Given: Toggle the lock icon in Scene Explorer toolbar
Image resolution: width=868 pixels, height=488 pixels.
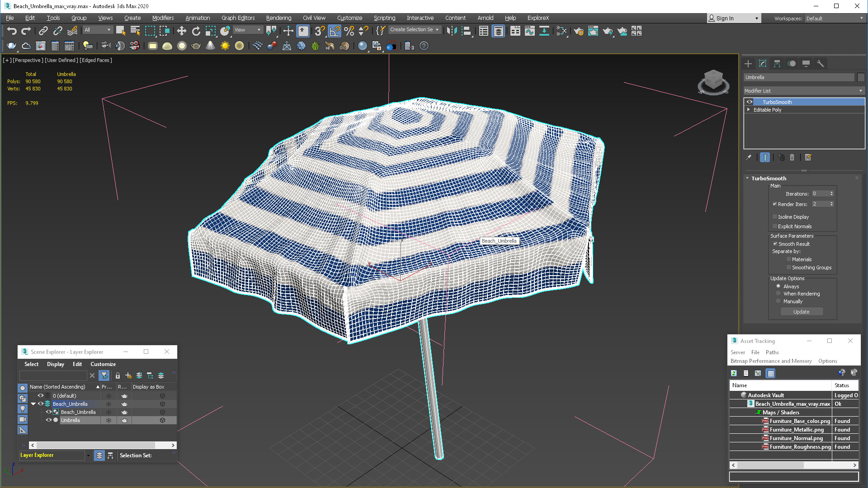Looking at the screenshot, I should (x=118, y=375).
